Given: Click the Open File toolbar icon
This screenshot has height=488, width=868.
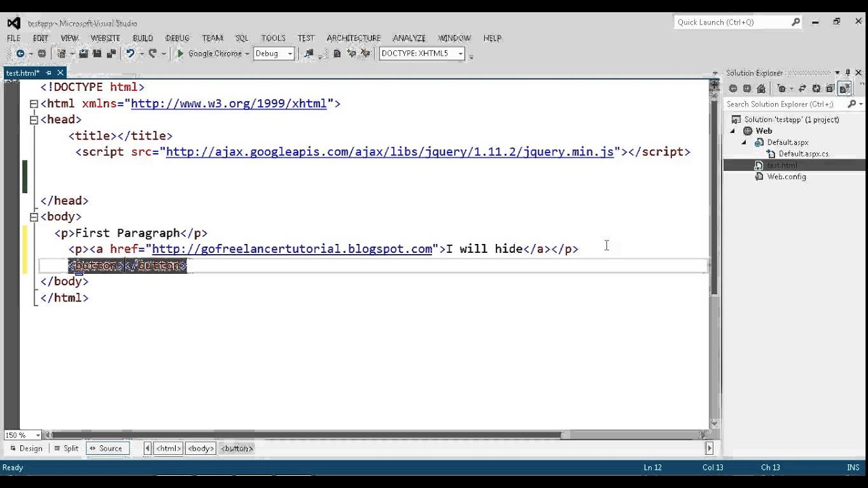Looking at the screenshot, I should tap(83, 54).
